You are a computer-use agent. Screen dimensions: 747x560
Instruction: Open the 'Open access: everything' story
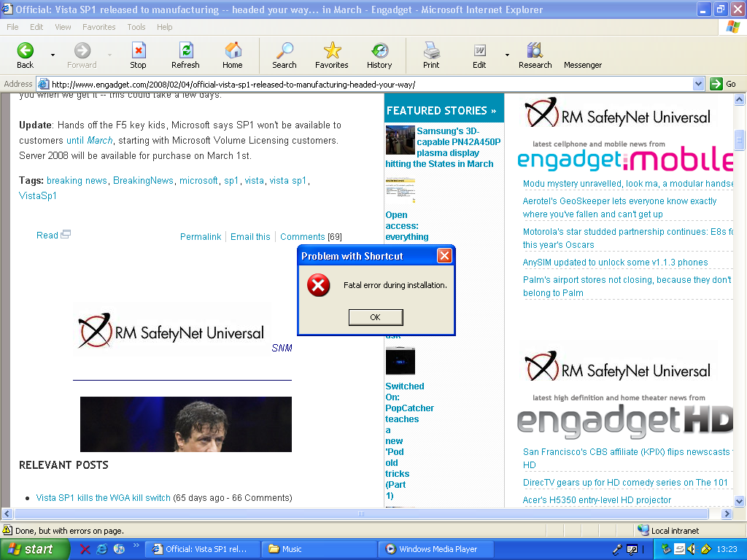[x=407, y=226]
